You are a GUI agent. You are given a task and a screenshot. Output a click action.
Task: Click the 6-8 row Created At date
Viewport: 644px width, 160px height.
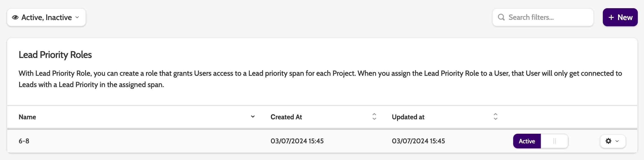[297, 141]
